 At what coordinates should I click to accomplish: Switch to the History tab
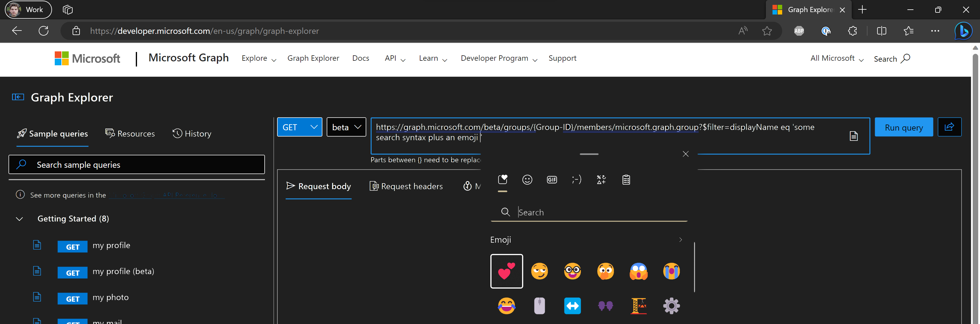tap(192, 134)
